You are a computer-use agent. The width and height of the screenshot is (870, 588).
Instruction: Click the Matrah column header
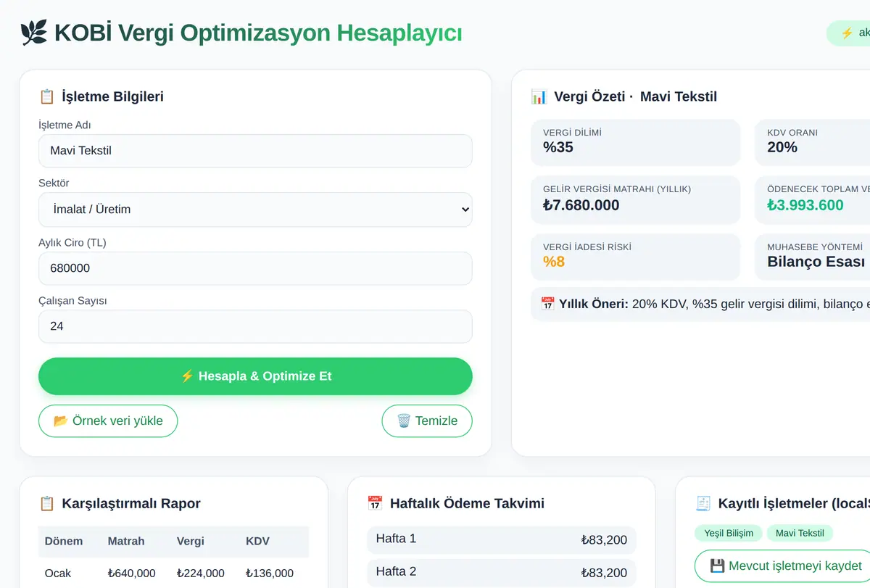tap(126, 541)
